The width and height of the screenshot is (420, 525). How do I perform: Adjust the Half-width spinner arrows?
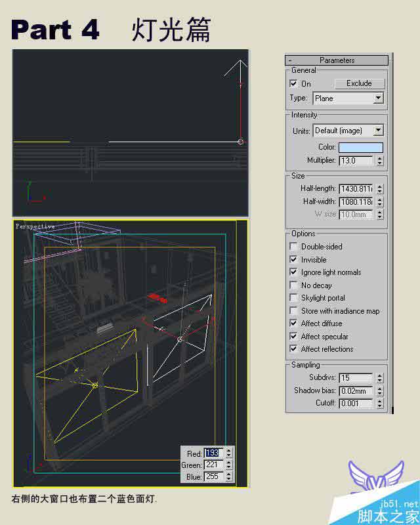coord(379,202)
